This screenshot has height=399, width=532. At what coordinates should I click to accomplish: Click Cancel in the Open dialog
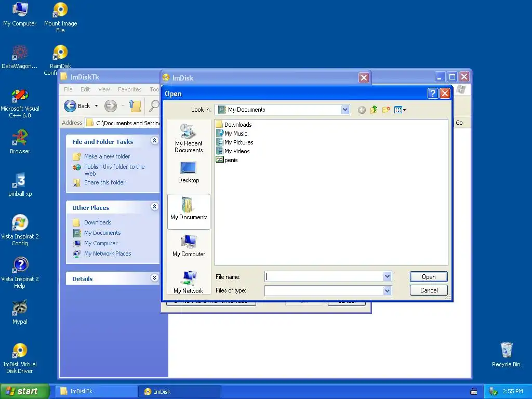[x=429, y=290]
